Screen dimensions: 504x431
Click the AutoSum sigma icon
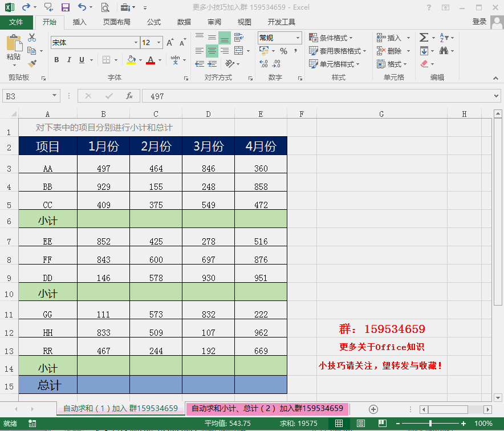pyautogui.click(x=424, y=38)
